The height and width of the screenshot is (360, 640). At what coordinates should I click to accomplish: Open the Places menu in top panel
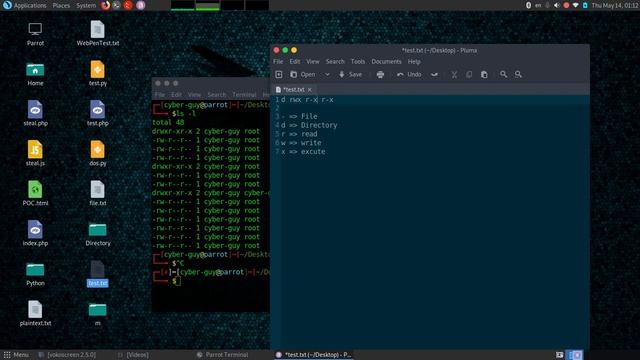(61, 5)
